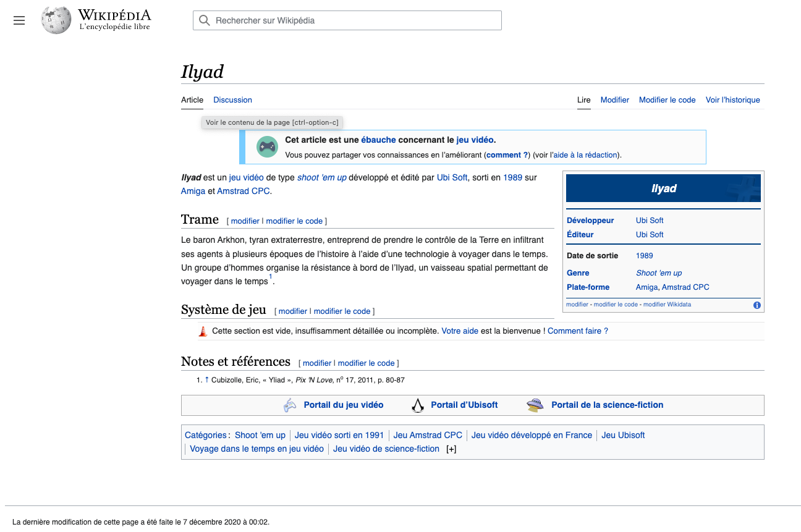The image size is (801, 532).
Task: Switch to the Discussion tab
Action: (232, 100)
